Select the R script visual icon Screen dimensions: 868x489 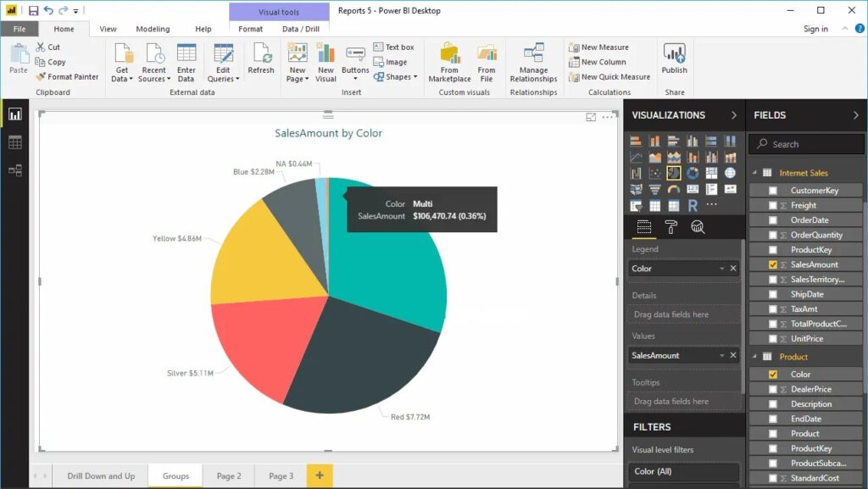(x=693, y=206)
